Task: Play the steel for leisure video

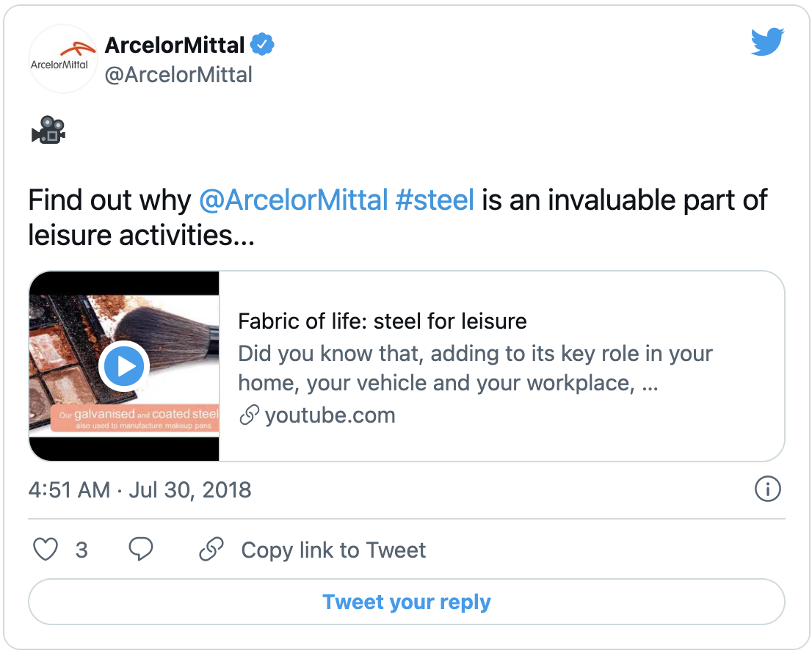Action: pos(125,365)
